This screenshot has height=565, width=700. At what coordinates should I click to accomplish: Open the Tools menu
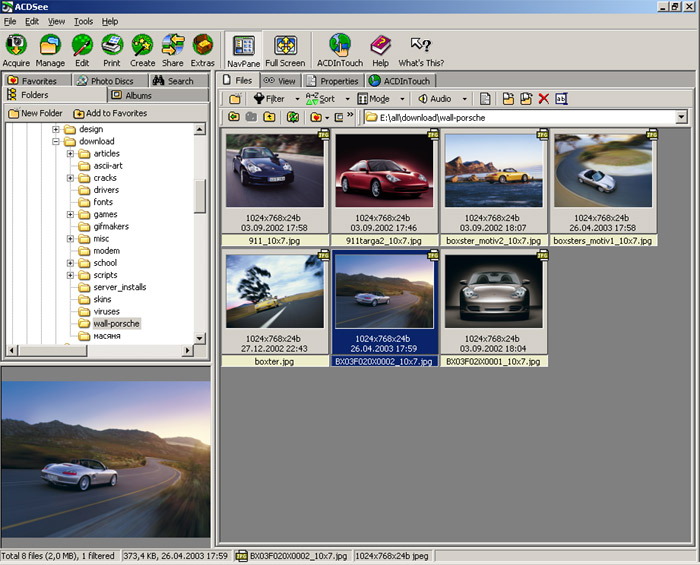coord(83,21)
